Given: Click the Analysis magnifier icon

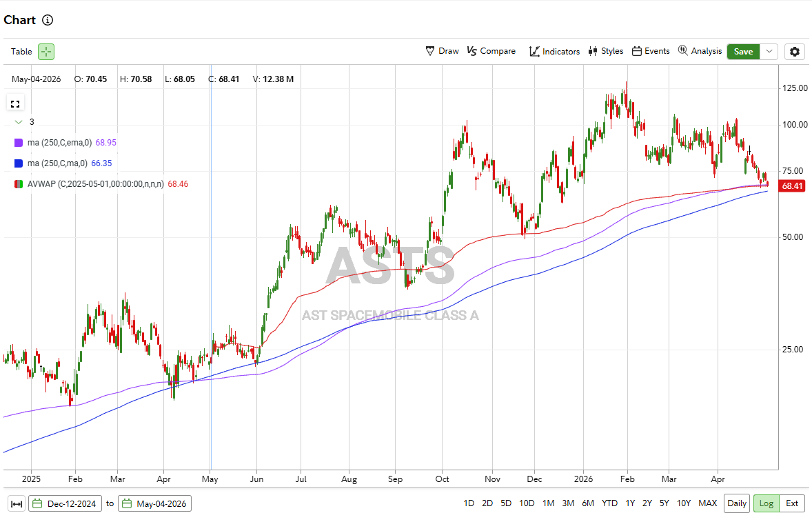Looking at the screenshot, I should (683, 51).
